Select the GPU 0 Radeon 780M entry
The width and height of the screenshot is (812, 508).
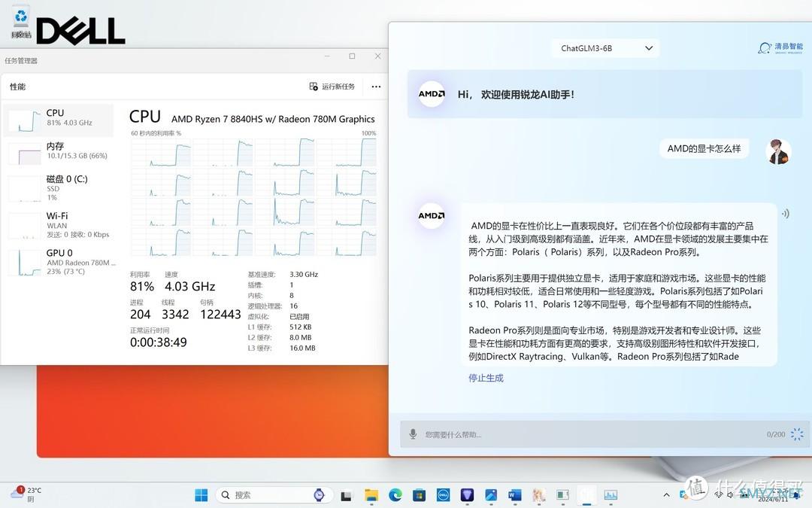(59, 262)
